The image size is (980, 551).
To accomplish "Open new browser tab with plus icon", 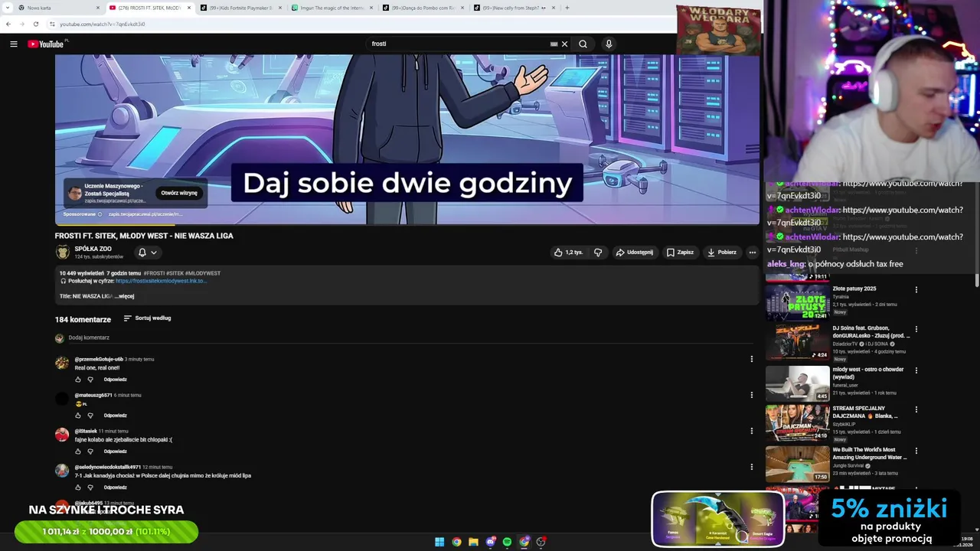I will pyautogui.click(x=567, y=8).
